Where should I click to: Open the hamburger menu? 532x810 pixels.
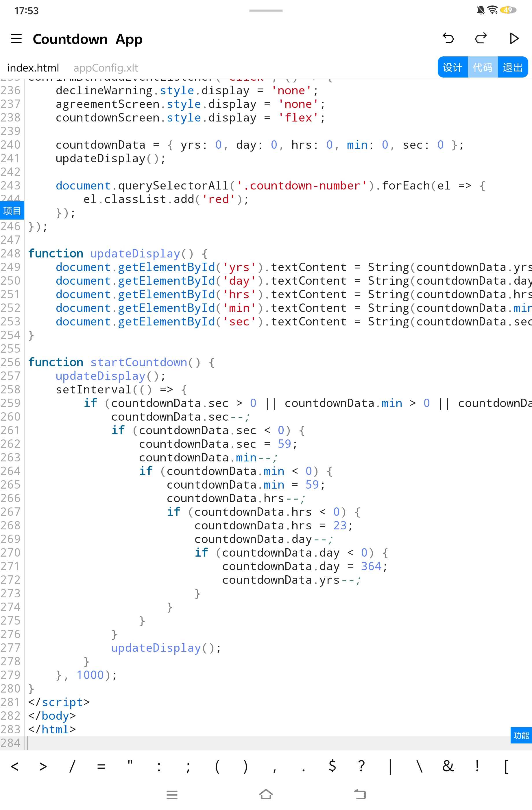(16, 39)
